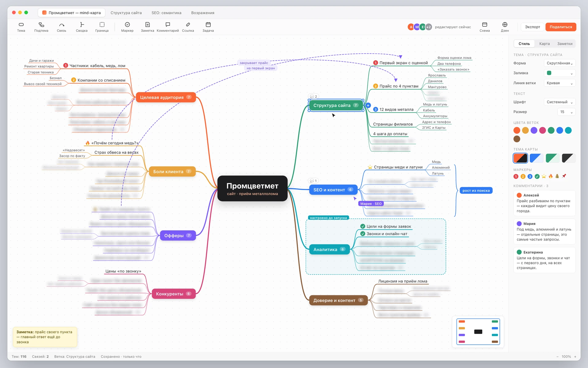Click the Экспорт button

click(x=533, y=27)
